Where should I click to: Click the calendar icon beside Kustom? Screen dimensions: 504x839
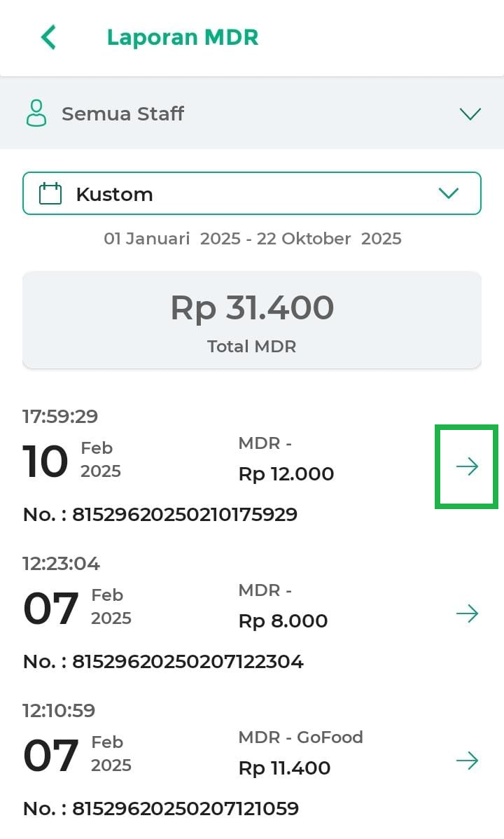tap(50, 193)
